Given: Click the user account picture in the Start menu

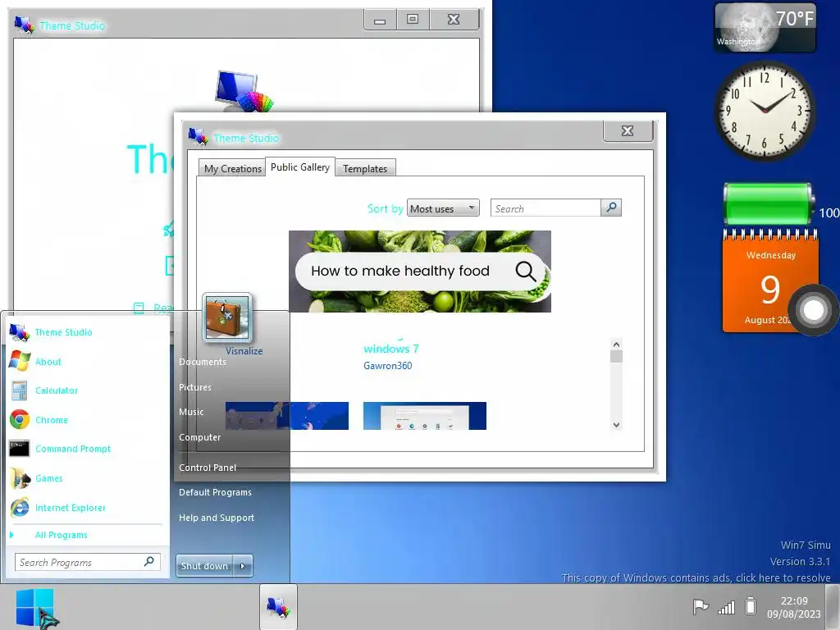Looking at the screenshot, I should tap(227, 317).
